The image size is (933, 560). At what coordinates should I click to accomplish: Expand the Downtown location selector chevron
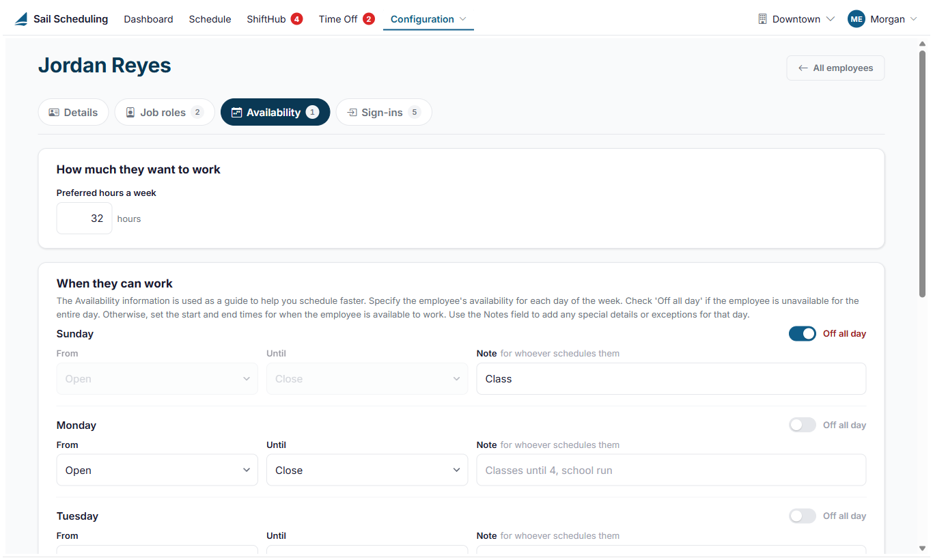tap(831, 19)
